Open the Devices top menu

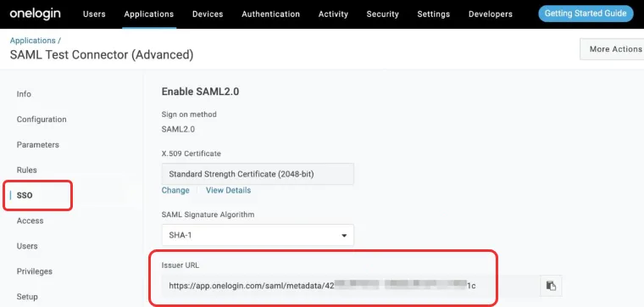pyautogui.click(x=208, y=14)
